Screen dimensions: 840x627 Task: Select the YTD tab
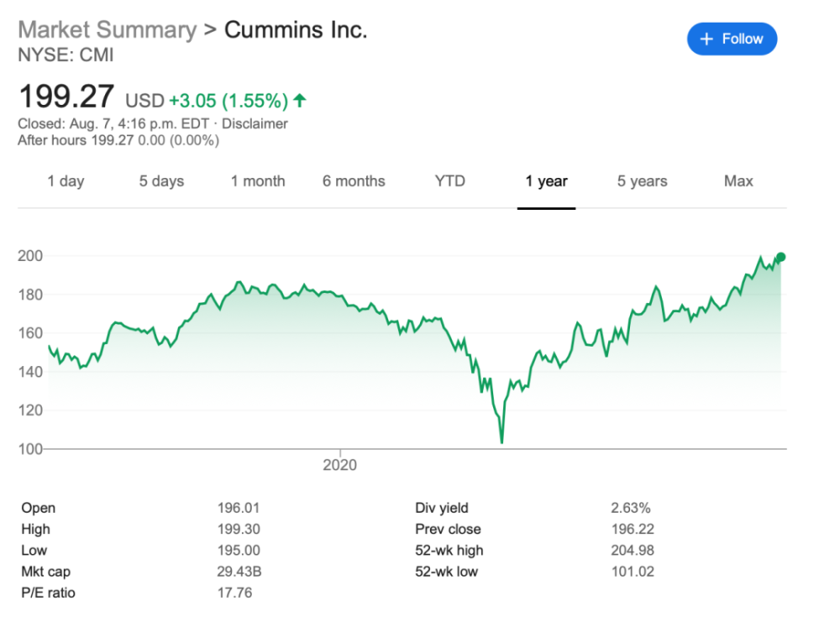450,181
